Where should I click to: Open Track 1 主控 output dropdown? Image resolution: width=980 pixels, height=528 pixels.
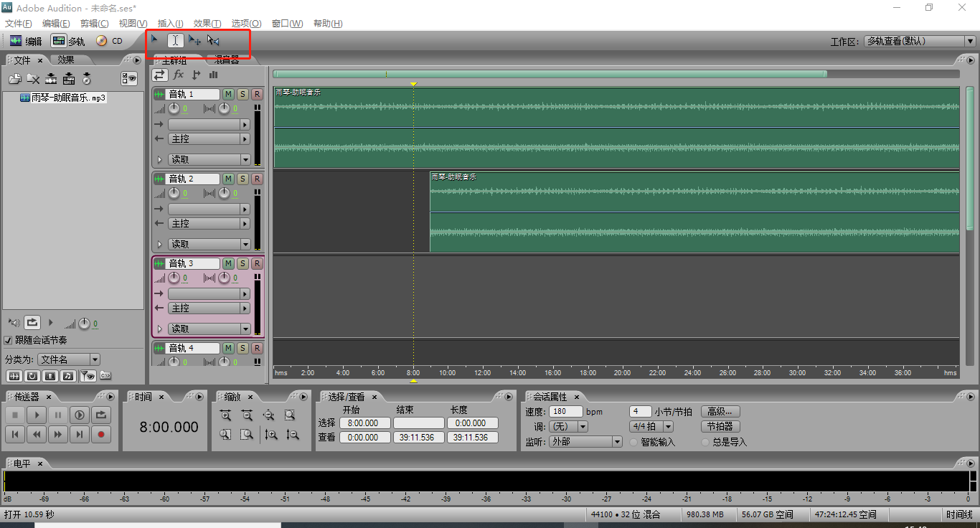pos(209,139)
